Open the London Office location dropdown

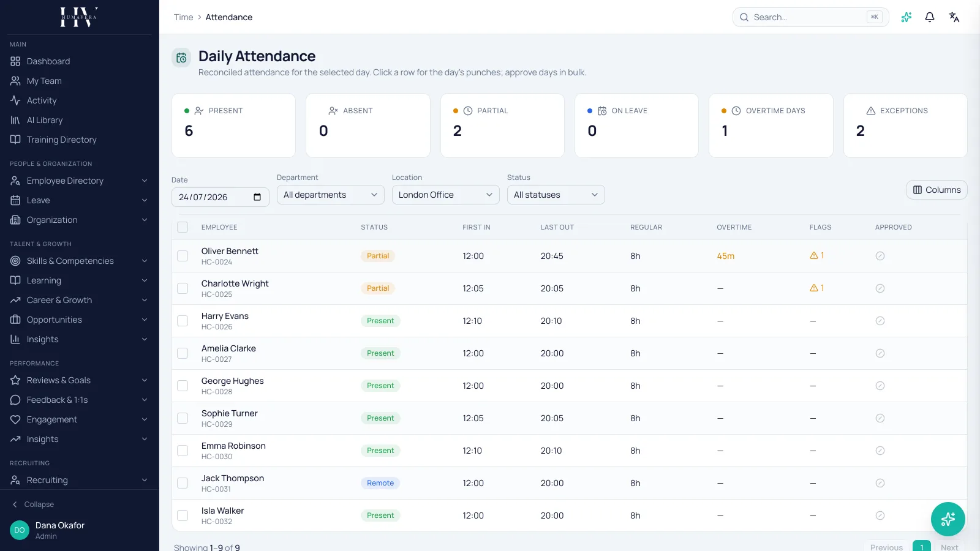446,195
